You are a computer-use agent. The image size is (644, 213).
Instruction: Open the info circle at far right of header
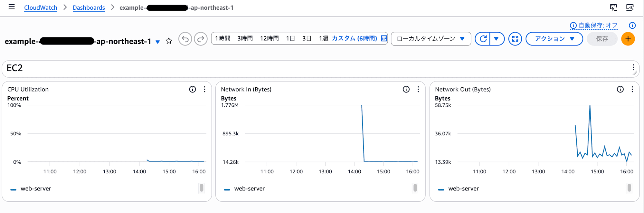tap(632, 25)
